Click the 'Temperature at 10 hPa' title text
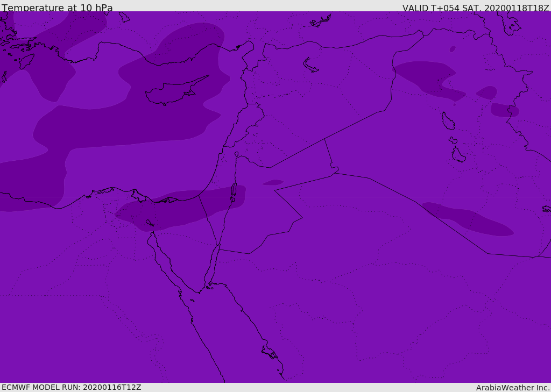 [57, 8]
